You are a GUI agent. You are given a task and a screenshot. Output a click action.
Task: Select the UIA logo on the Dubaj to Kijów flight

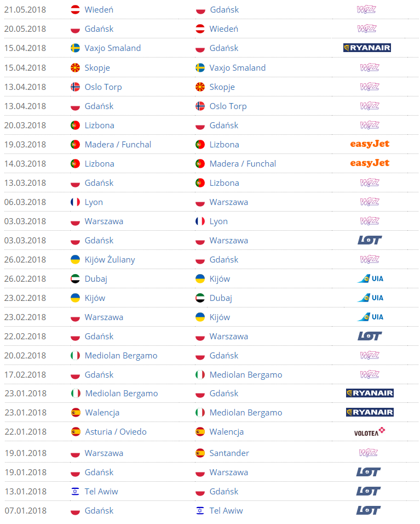[370, 278]
